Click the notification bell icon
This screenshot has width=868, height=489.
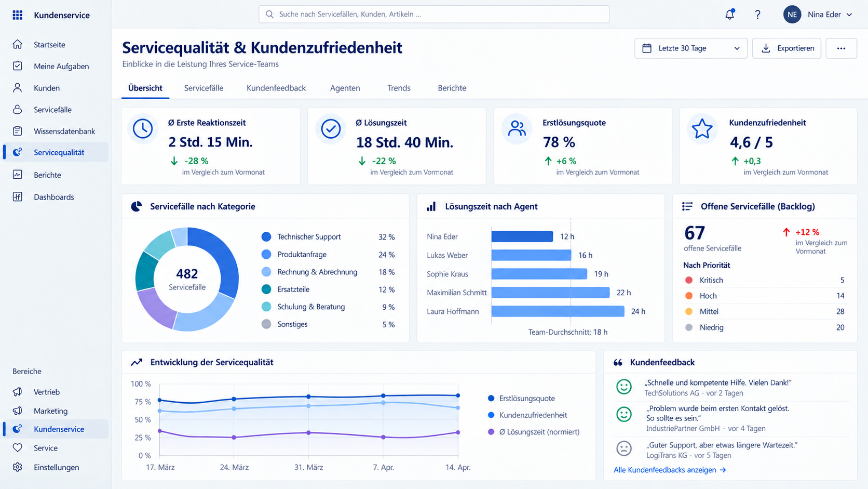tap(730, 15)
